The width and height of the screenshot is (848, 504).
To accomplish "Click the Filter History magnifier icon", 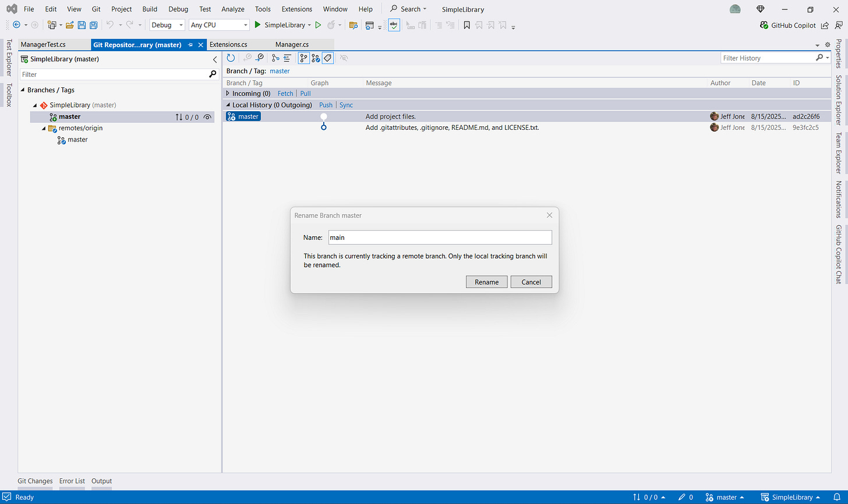I will 819,58.
